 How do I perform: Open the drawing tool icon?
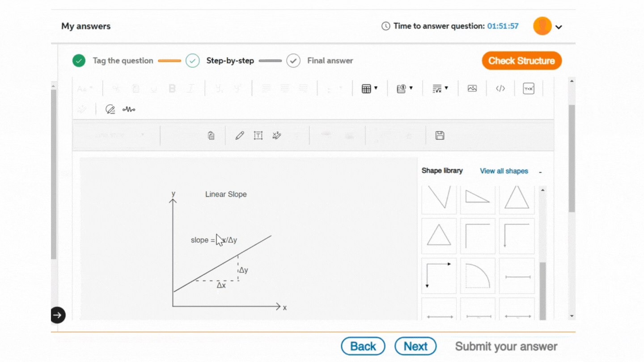(x=110, y=109)
